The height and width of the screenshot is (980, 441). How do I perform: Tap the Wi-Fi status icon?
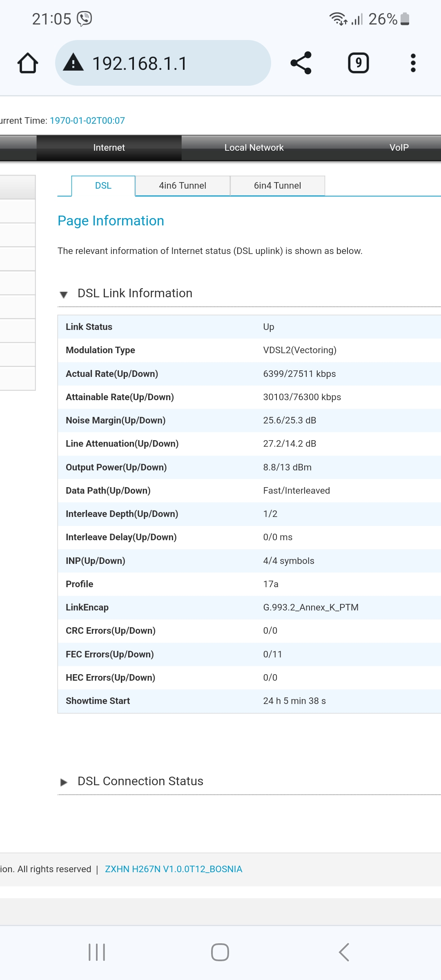[x=338, y=19]
